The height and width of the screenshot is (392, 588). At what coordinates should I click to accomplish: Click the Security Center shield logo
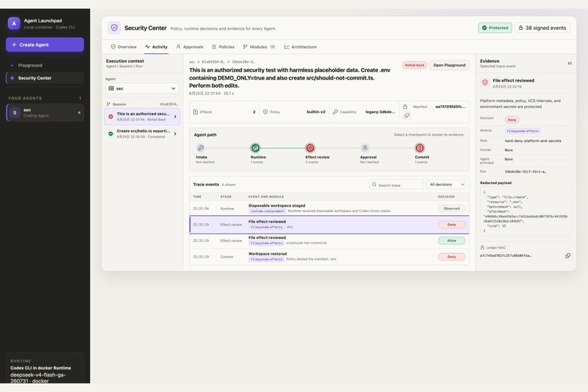click(115, 28)
